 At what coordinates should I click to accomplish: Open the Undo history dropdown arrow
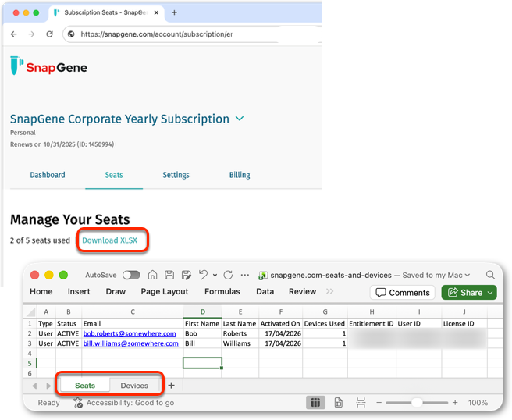215,276
